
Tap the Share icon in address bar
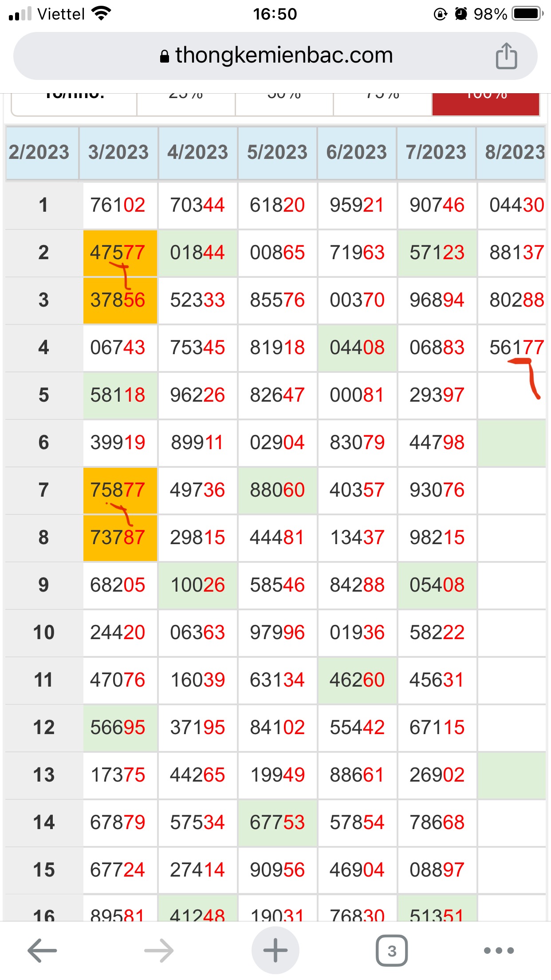[506, 56]
